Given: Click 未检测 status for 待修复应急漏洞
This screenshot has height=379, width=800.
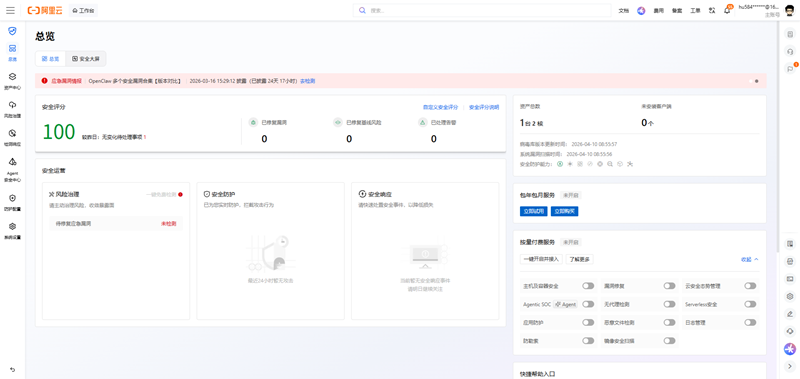Looking at the screenshot, I should click(168, 223).
